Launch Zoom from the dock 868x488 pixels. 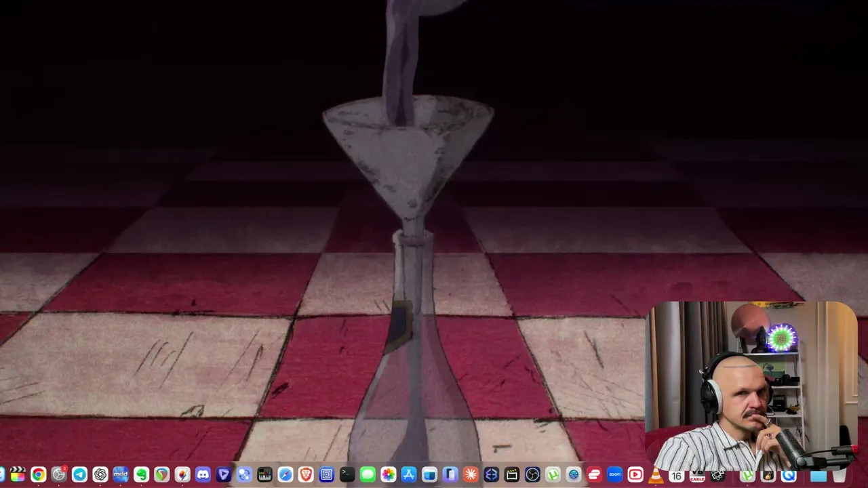(614, 475)
